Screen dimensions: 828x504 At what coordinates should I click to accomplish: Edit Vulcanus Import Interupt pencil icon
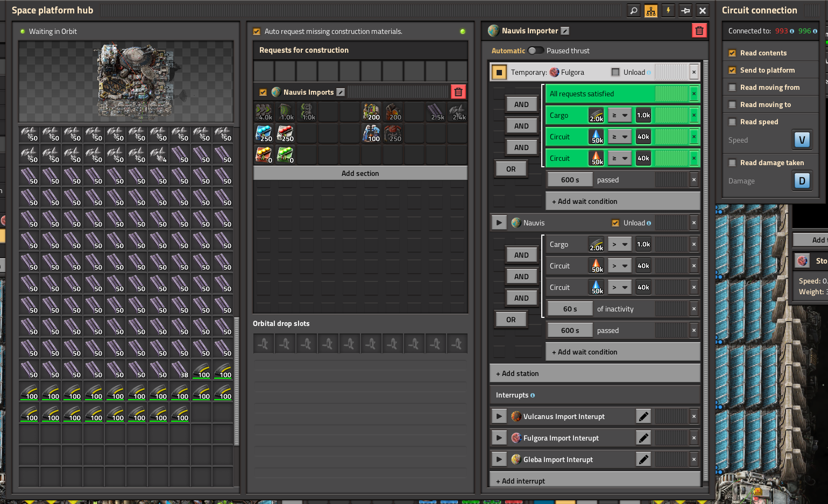click(643, 416)
